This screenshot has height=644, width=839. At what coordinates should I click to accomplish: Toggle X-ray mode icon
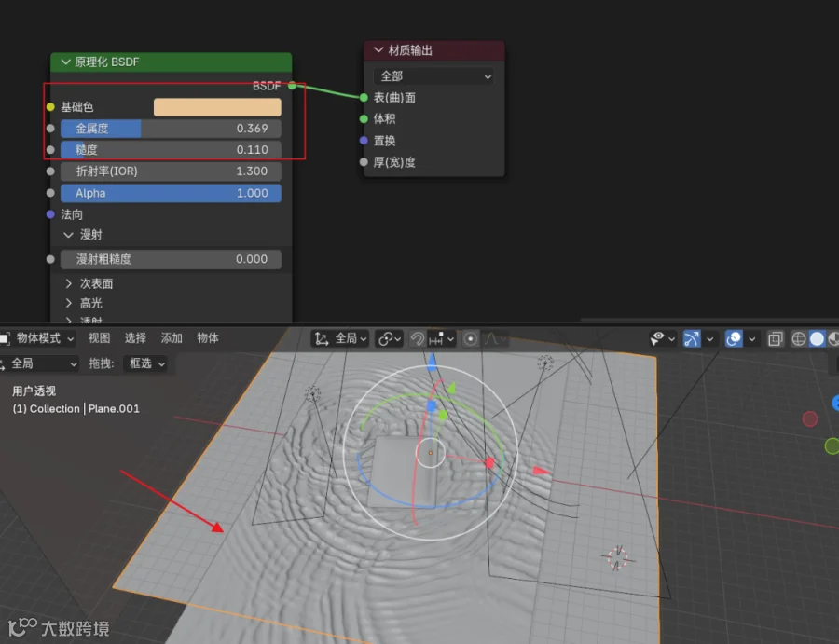click(775, 338)
